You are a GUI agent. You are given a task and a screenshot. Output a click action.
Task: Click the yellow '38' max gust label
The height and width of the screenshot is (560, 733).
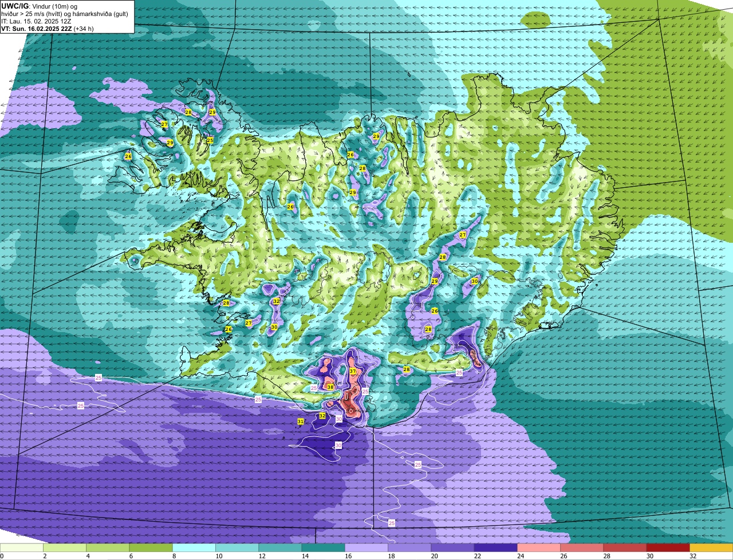pos(330,387)
